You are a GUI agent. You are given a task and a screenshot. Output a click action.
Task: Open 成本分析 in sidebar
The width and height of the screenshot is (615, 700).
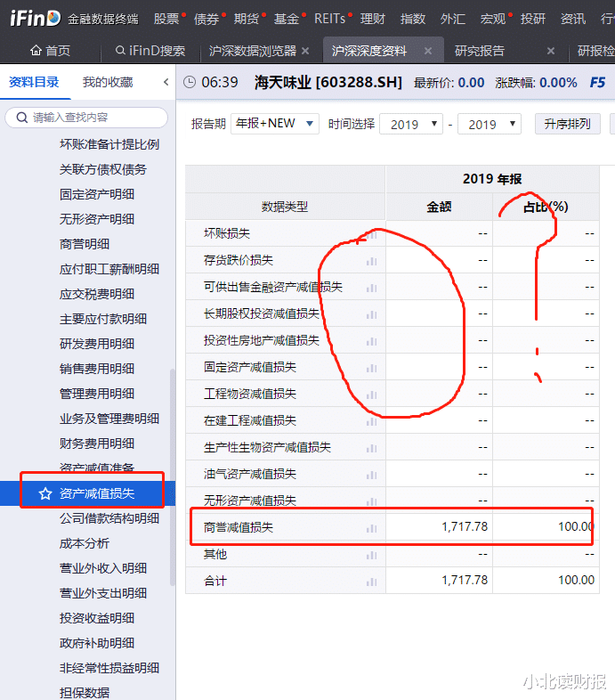pyautogui.click(x=85, y=543)
